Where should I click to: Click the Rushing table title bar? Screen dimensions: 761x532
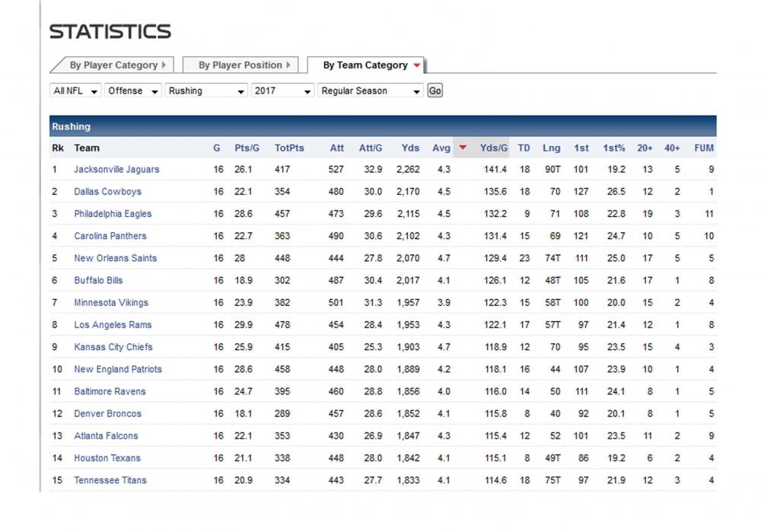point(383,126)
